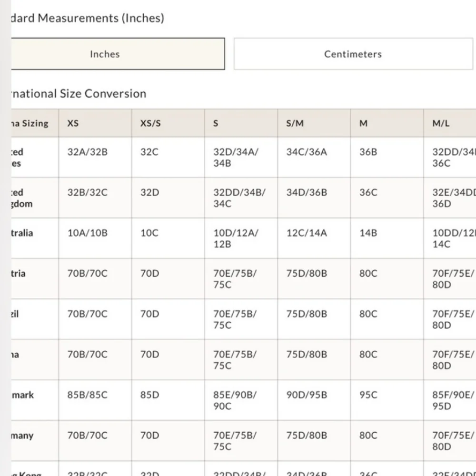Select the Inches unit option
This screenshot has width=476, height=476.
point(118,54)
